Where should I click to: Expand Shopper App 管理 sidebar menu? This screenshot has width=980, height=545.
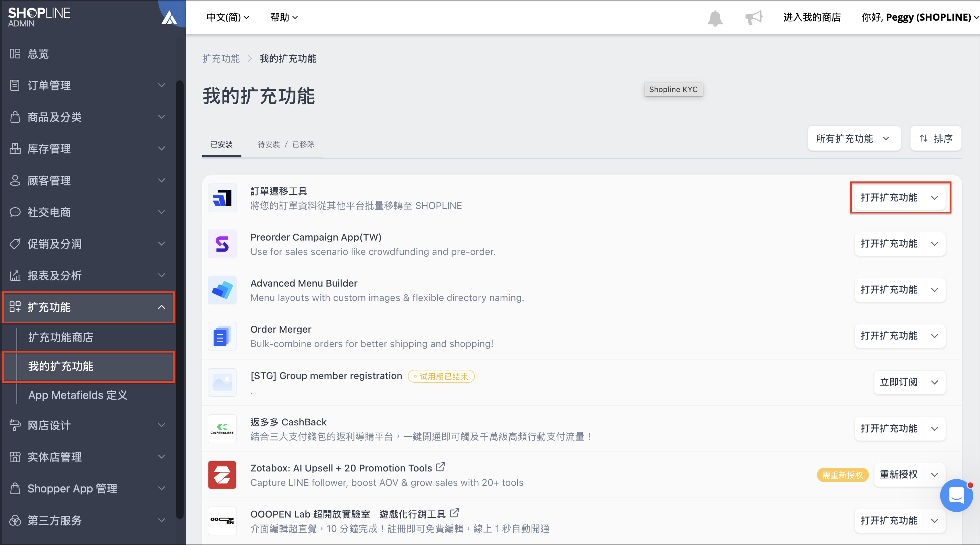[88, 488]
